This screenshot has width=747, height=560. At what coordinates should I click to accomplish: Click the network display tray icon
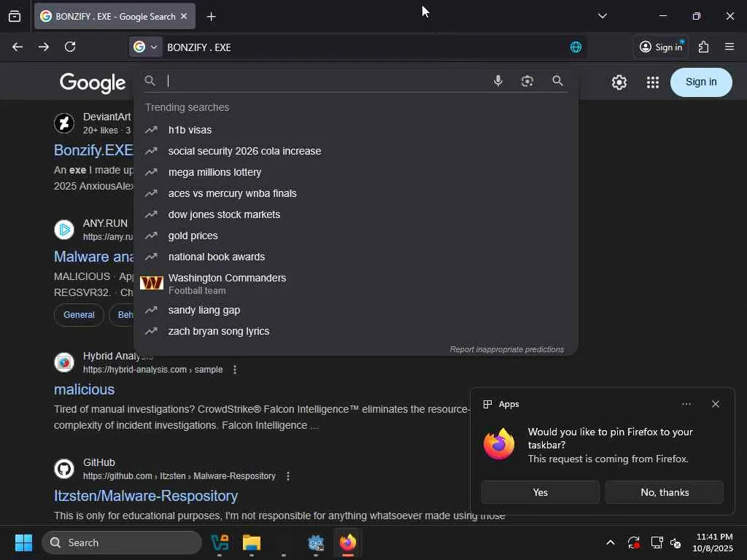pos(657,542)
